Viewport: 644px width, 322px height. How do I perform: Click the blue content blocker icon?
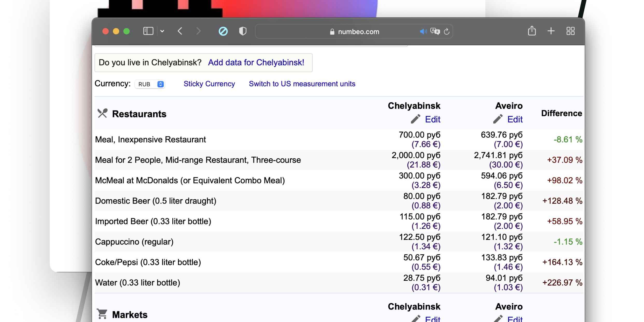pos(223,31)
